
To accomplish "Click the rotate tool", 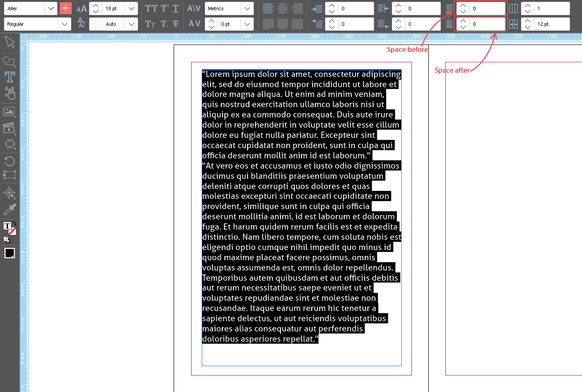I will pyautogui.click(x=9, y=161).
